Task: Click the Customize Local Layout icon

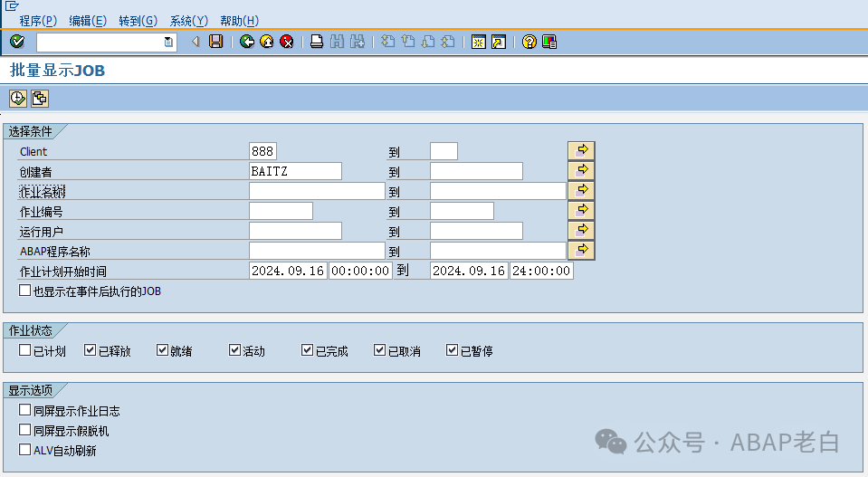Action: click(x=549, y=42)
